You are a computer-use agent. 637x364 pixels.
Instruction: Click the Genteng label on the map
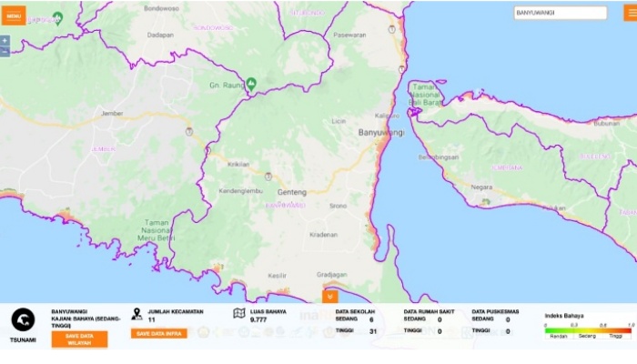(x=292, y=192)
